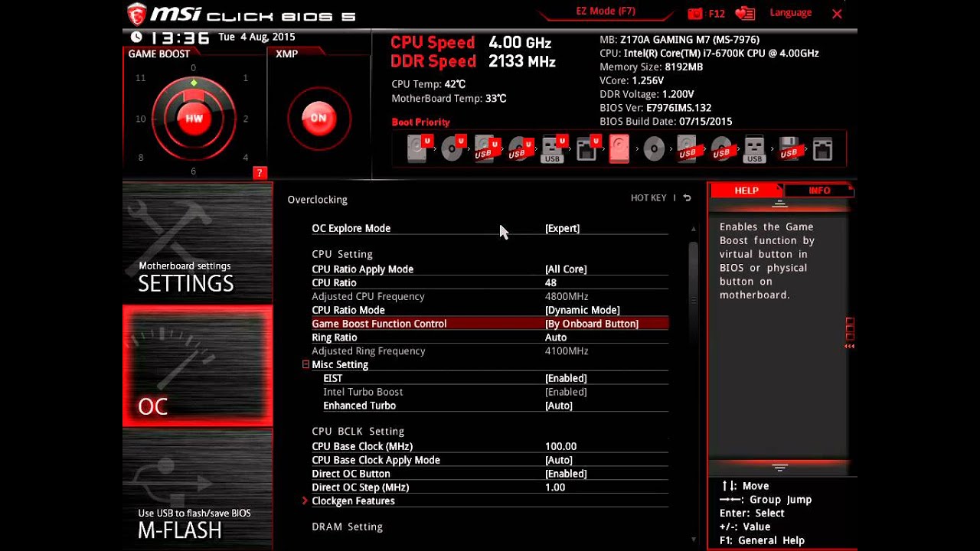Viewport: 980px width, 551px height.
Task: Open CPU Base Clock Apply Mode [Auto]
Action: [489, 460]
